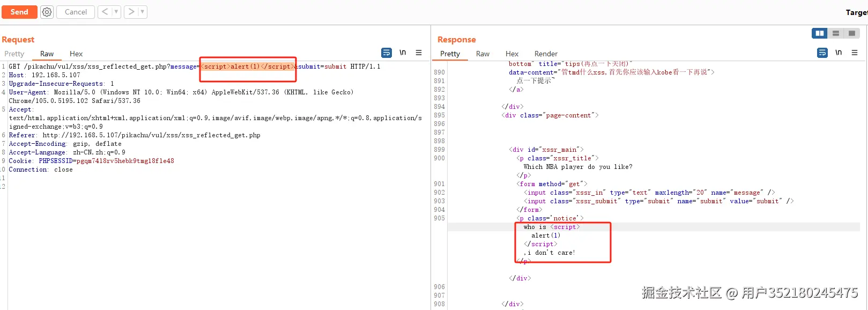Click the PHPSESSID cookie value
This screenshot has height=310, width=868.
(x=125, y=161)
